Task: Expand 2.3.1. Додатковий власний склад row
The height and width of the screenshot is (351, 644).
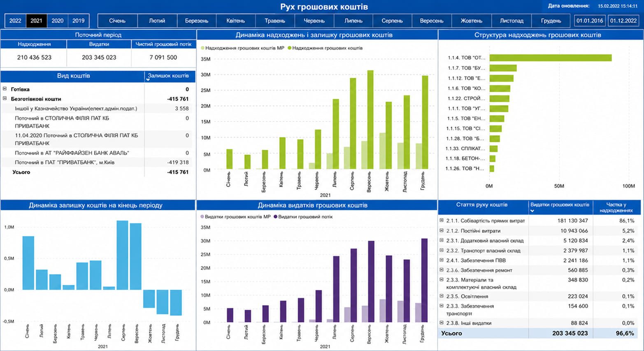Action: point(442,240)
